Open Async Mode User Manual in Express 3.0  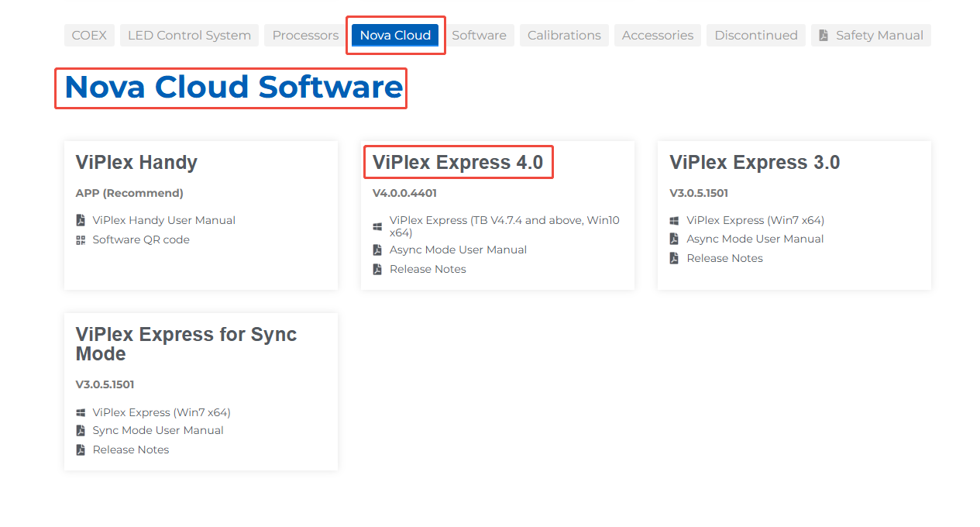[755, 239]
